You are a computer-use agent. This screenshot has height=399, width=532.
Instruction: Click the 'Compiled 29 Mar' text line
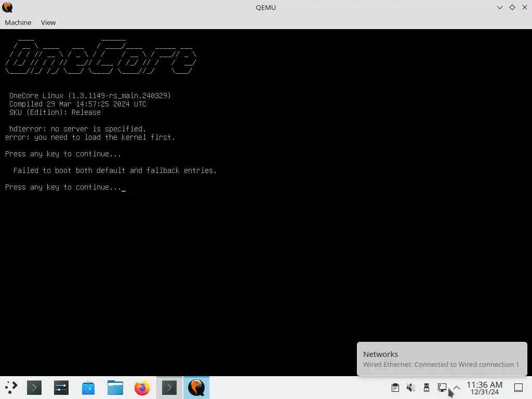click(78, 104)
